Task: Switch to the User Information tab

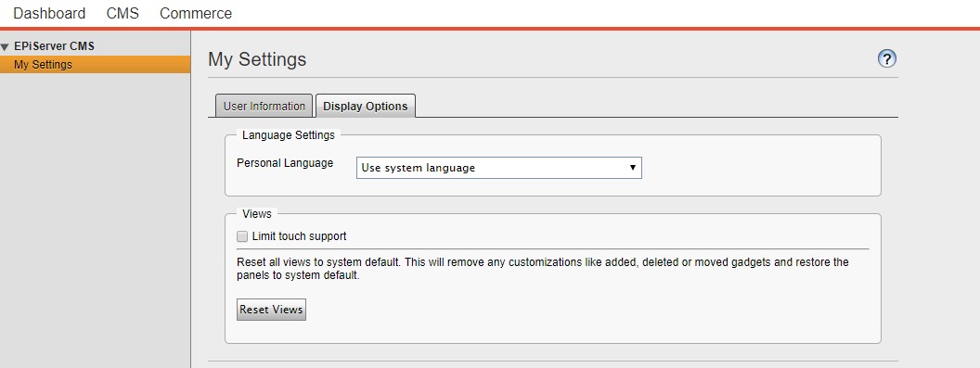Action: (264, 106)
